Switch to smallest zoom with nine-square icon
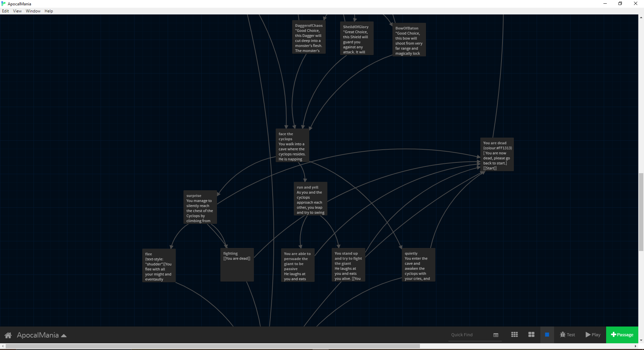Viewport: 644px width, 350px height. click(x=514, y=335)
